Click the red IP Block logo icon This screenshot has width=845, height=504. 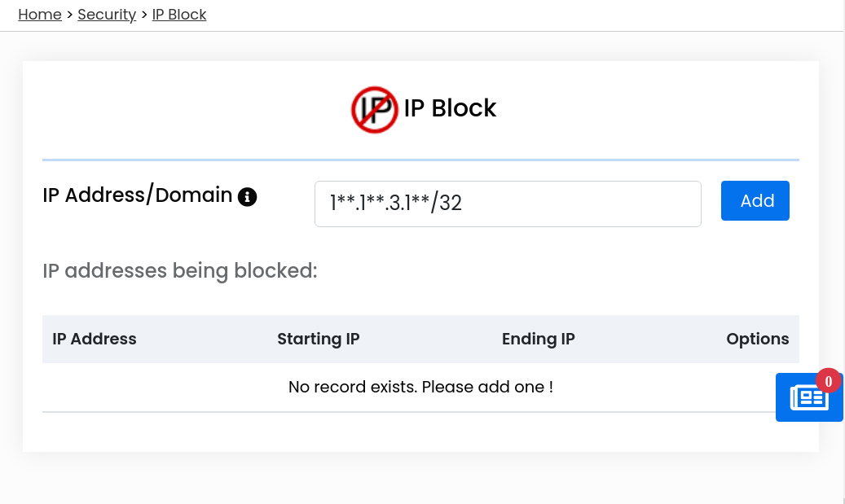[375, 110]
